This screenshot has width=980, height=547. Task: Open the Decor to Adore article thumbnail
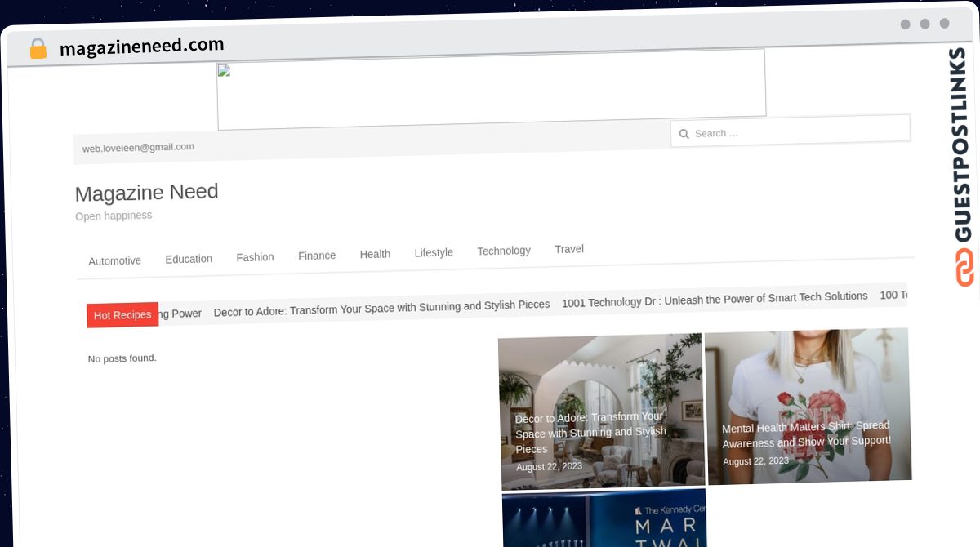click(601, 411)
